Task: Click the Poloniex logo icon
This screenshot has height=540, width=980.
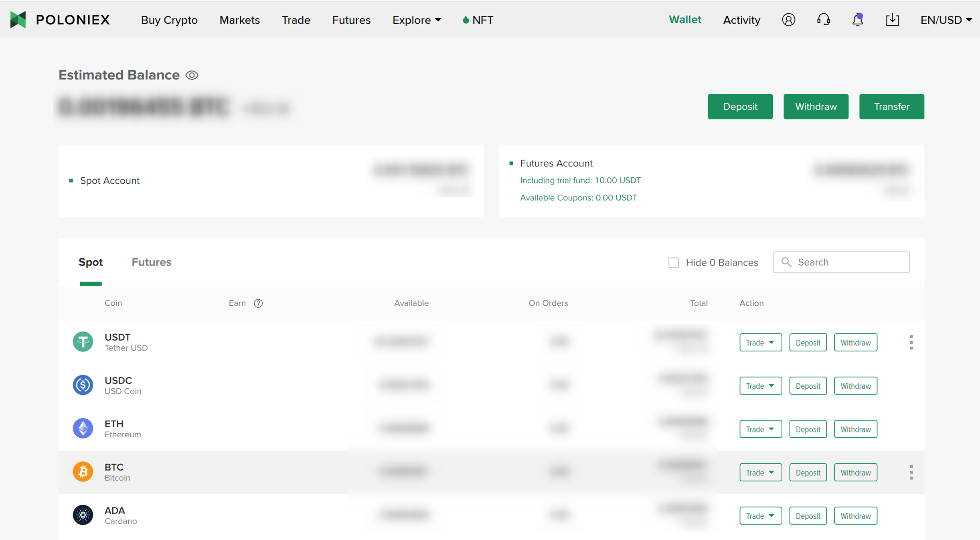Action: 18,20
